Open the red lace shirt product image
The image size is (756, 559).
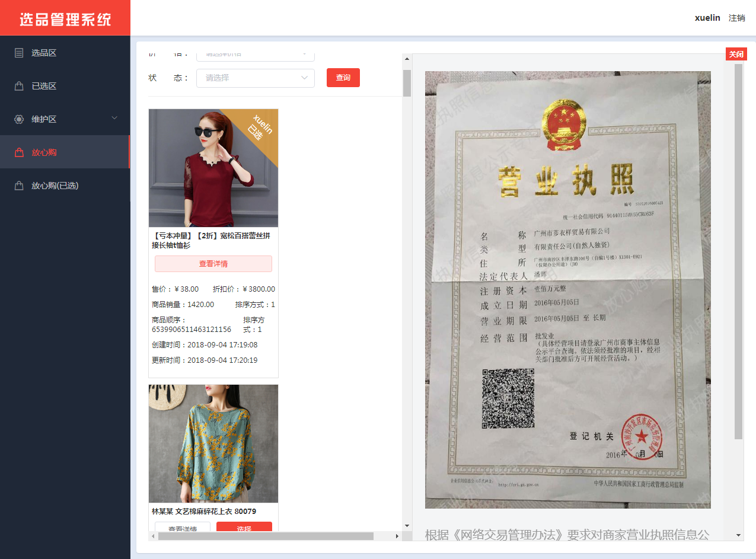point(213,168)
